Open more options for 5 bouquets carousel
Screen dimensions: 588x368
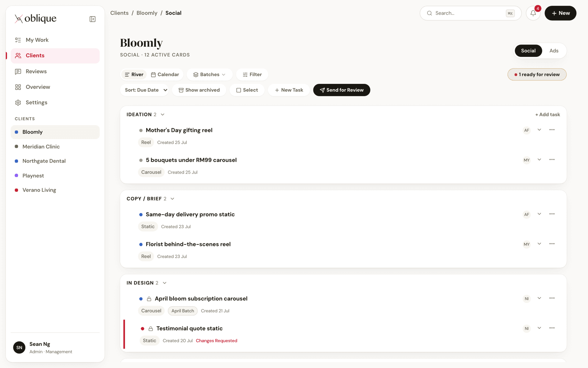(x=552, y=160)
